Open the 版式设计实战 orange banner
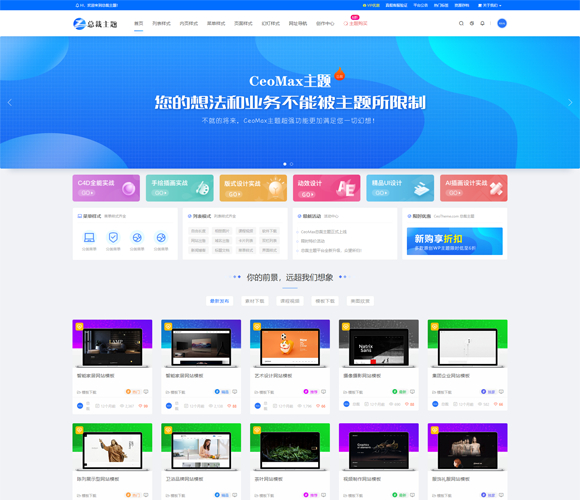The image size is (580, 500). (253, 188)
